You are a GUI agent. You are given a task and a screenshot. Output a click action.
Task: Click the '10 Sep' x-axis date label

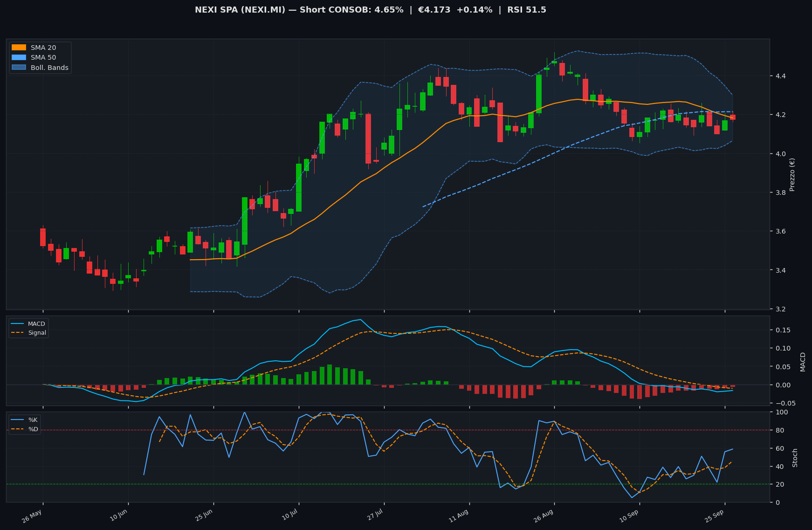629,516
